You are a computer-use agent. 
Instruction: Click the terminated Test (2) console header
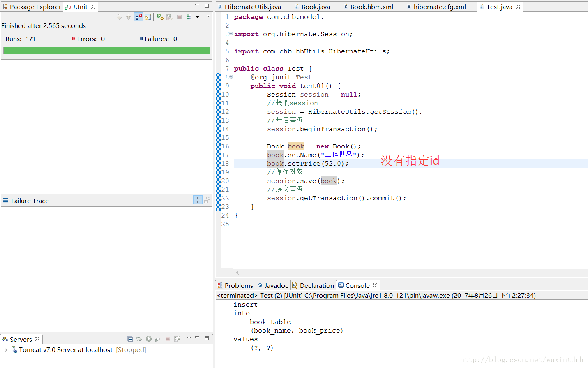coord(376,295)
